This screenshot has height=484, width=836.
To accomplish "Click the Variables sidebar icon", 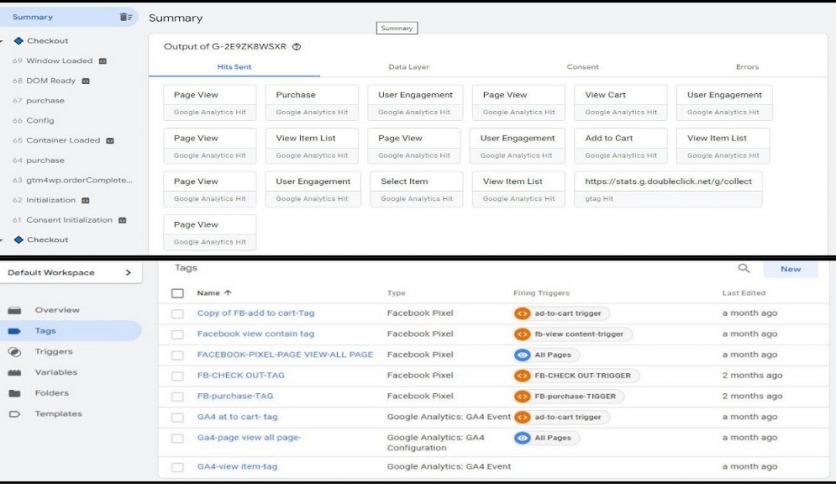I will coord(15,373).
